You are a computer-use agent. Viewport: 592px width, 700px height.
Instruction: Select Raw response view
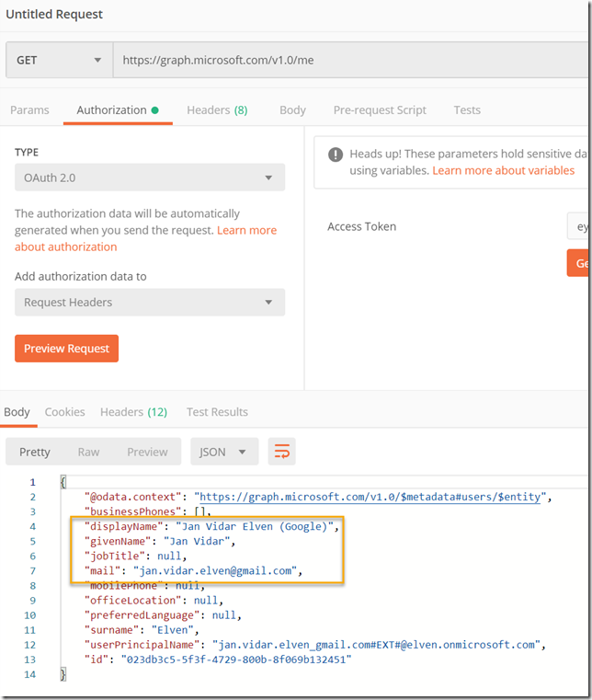pyautogui.click(x=88, y=452)
